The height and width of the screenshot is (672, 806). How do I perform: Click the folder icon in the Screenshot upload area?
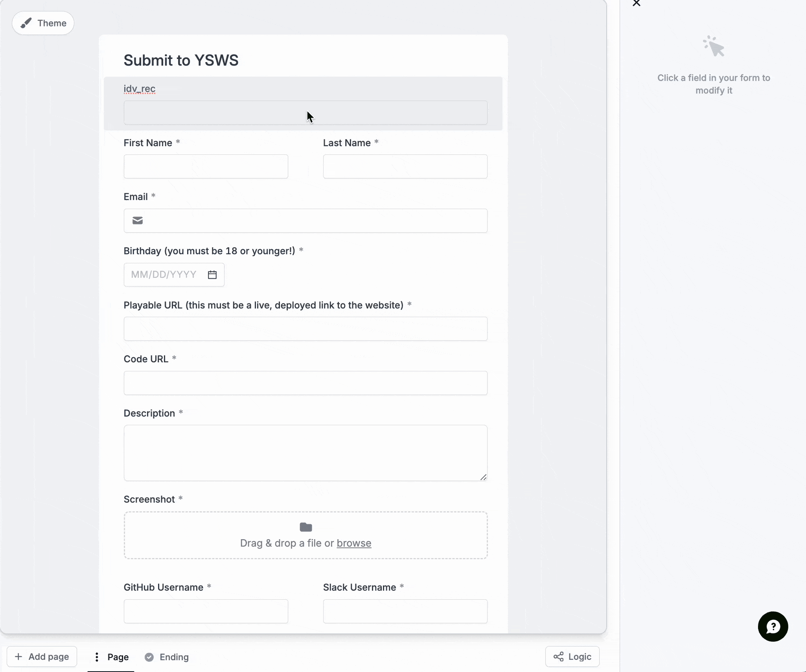pyautogui.click(x=305, y=527)
